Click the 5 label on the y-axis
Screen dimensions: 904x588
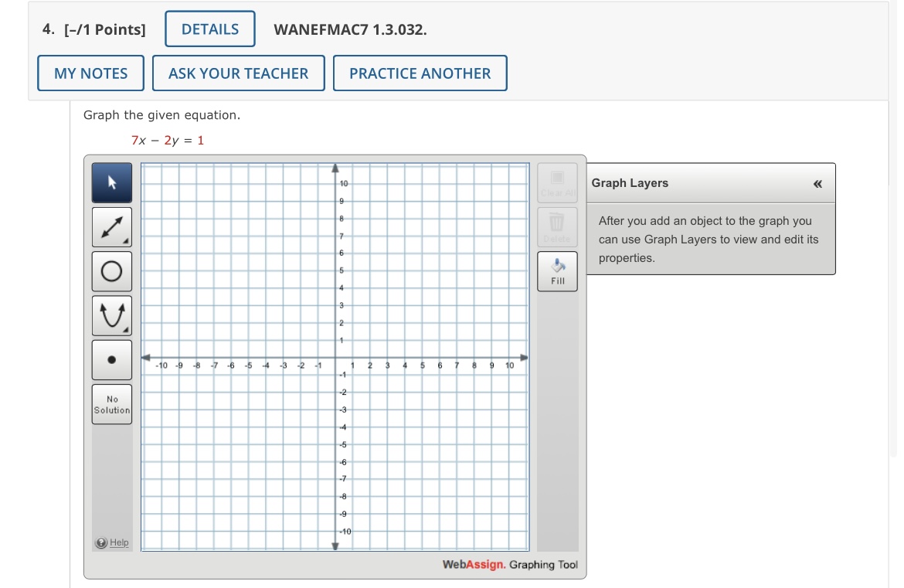[x=342, y=270]
